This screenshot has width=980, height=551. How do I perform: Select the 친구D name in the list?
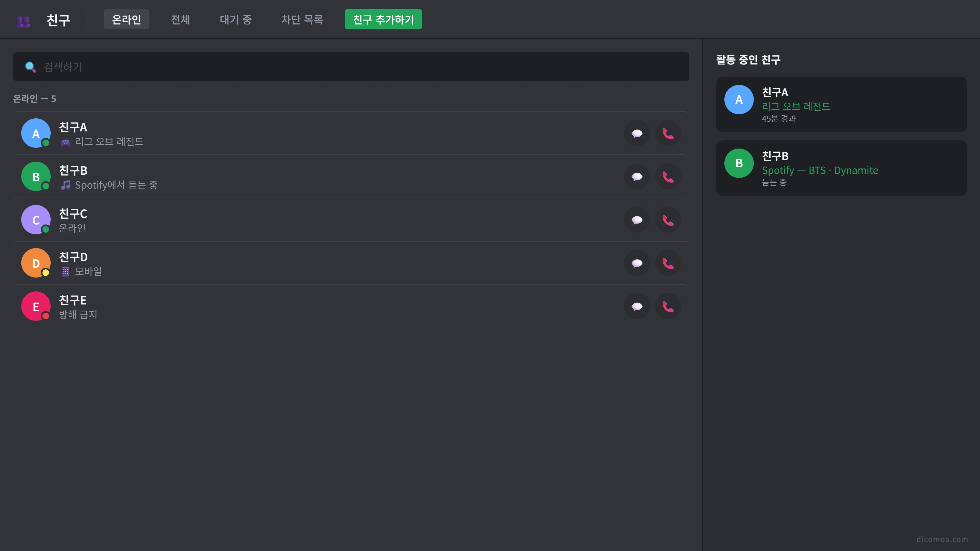tap(73, 257)
